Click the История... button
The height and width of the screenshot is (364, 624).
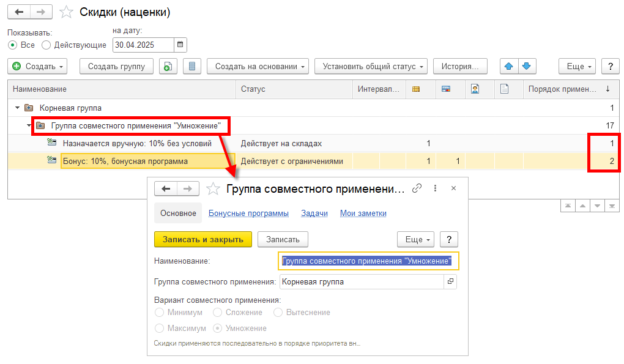[x=460, y=67]
